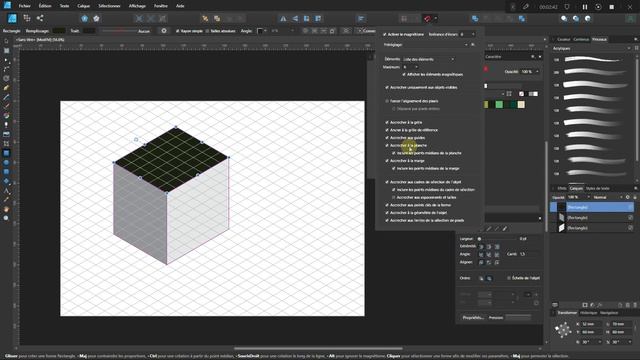Open the layers Opacité 100 % dropdown
640x360 pixels.
point(579,197)
